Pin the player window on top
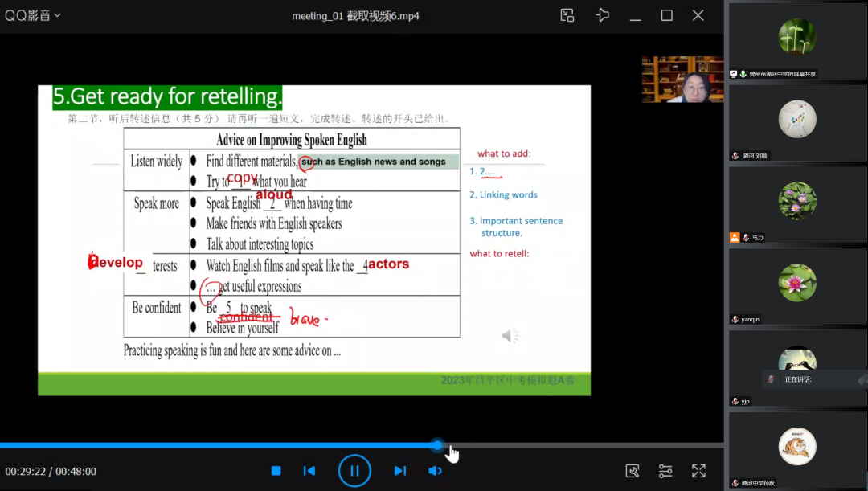The height and width of the screenshot is (491, 868). [x=603, y=15]
